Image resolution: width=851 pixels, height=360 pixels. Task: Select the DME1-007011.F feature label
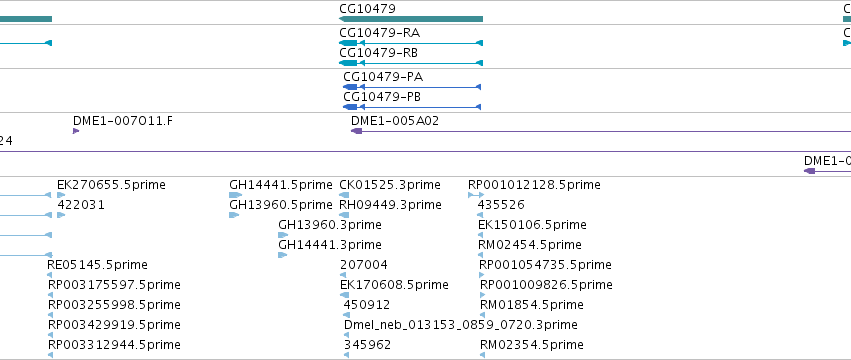pos(123,121)
